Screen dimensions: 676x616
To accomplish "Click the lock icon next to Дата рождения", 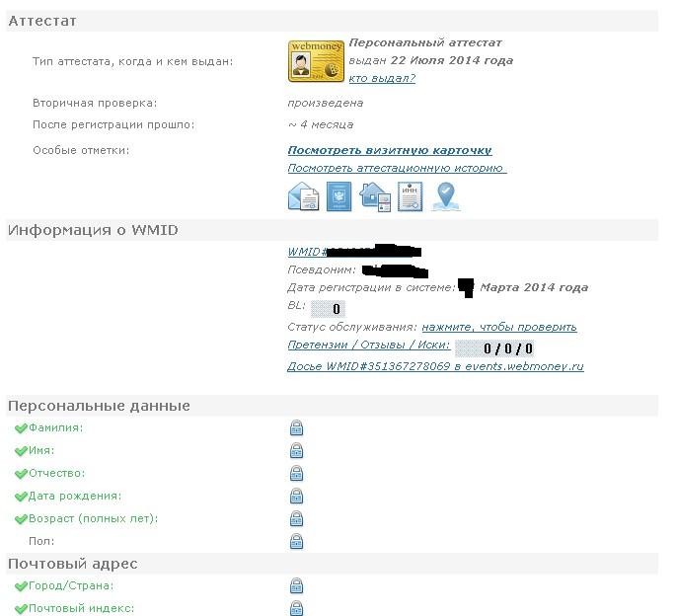I will pyautogui.click(x=296, y=497).
